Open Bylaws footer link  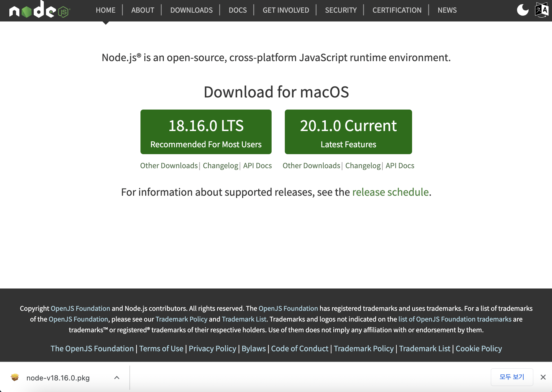tap(254, 349)
